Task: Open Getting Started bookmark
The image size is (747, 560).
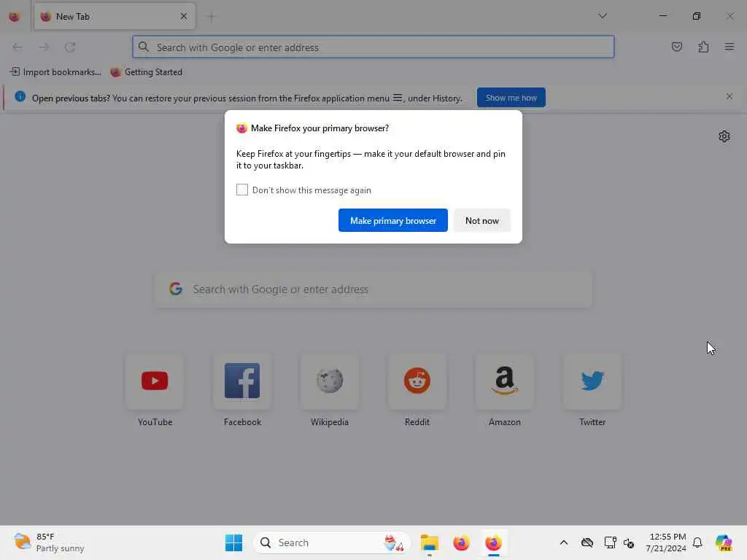Action: click(146, 72)
